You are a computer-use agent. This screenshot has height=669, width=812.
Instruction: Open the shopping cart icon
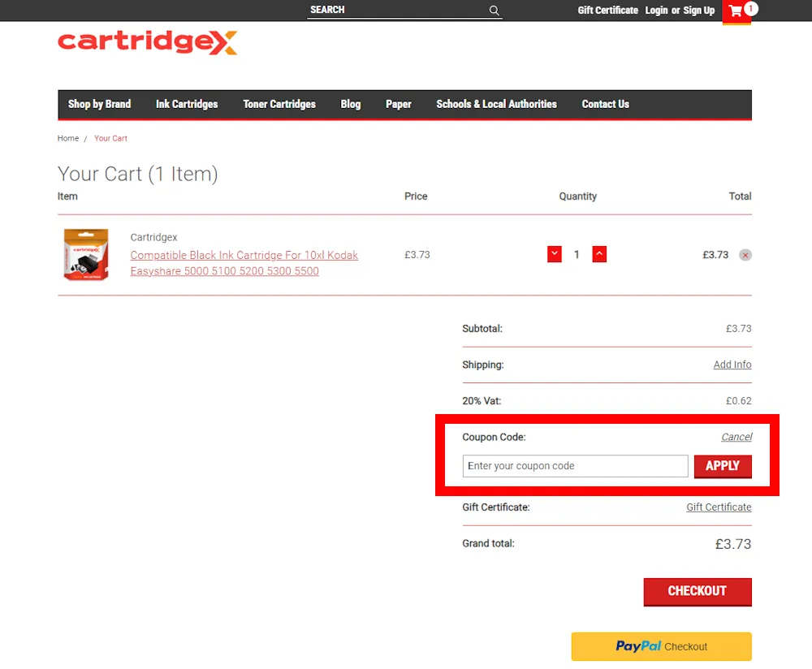(736, 11)
